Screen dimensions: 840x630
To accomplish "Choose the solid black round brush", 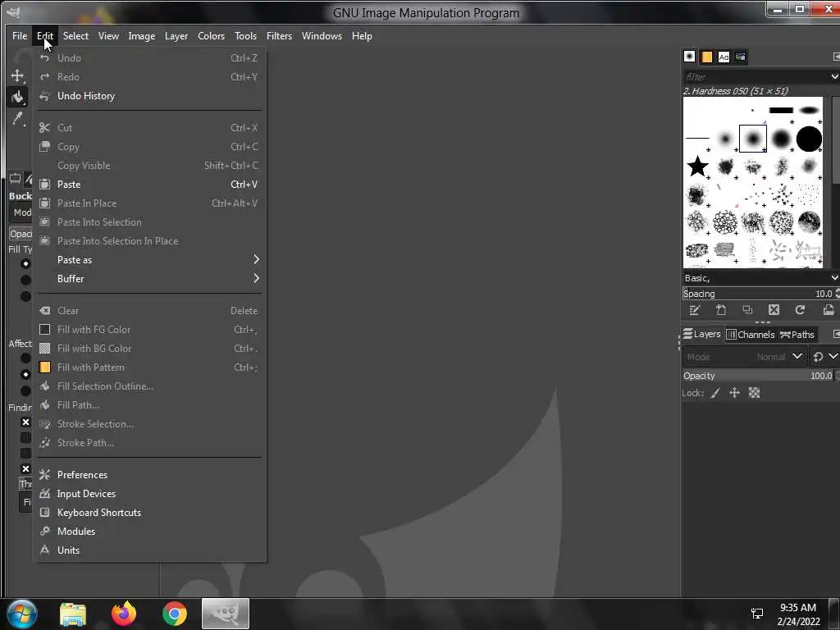I will pos(808,139).
